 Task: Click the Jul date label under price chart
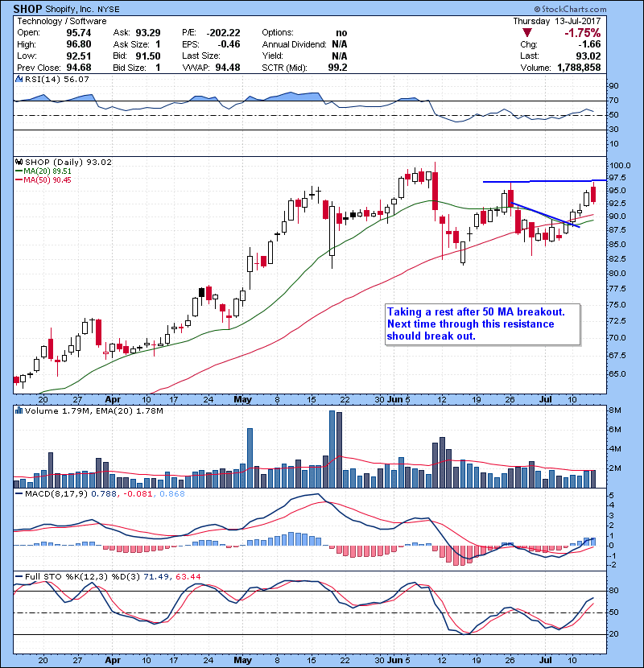pyautogui.click(x=545, y=400)
